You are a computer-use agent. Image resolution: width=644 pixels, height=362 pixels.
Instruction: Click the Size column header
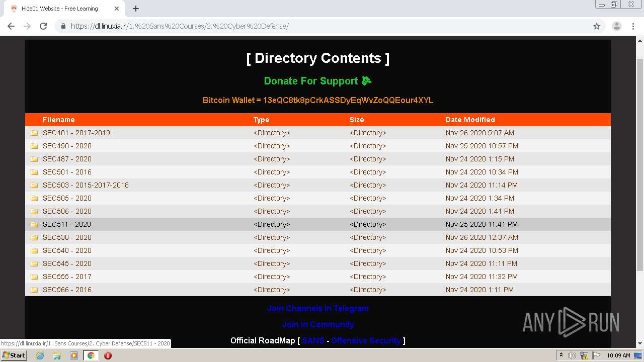pos(357,120)
